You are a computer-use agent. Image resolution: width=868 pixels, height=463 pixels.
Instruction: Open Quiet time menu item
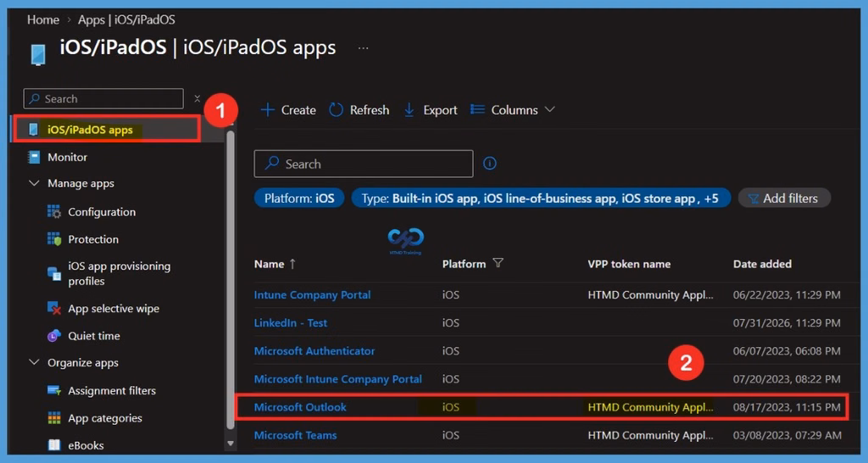click(x=93, y=336)
